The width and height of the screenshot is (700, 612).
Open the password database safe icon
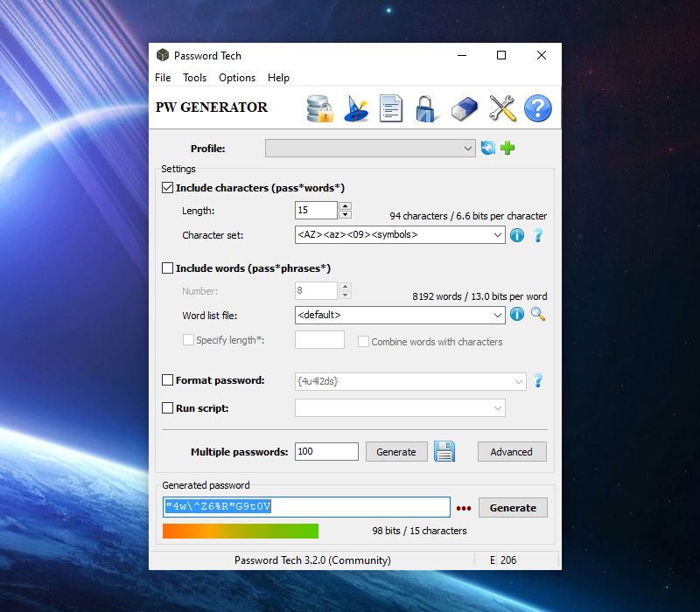pos(320,108)
